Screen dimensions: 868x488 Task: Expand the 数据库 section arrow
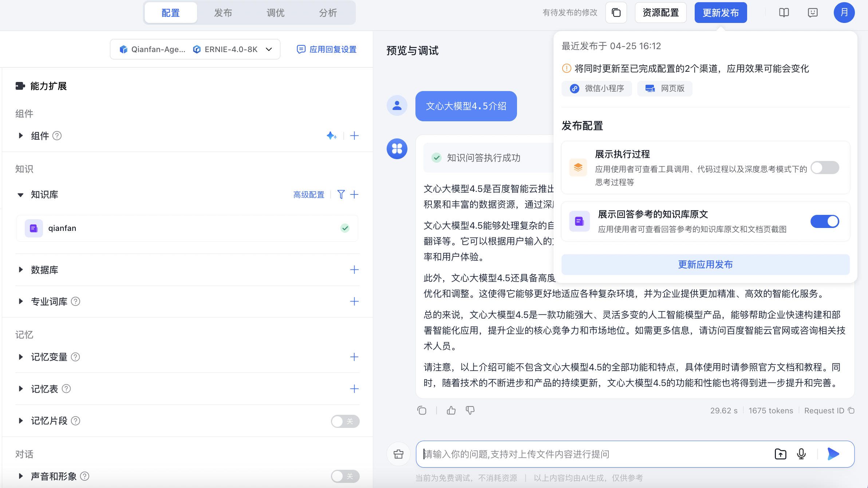pos(21,270)
